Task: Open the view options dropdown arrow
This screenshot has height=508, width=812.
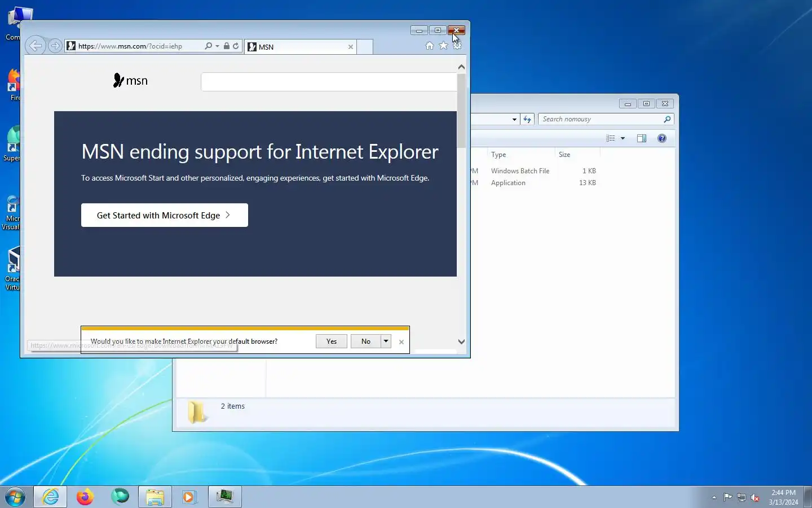Action: (x=623, y=138)
